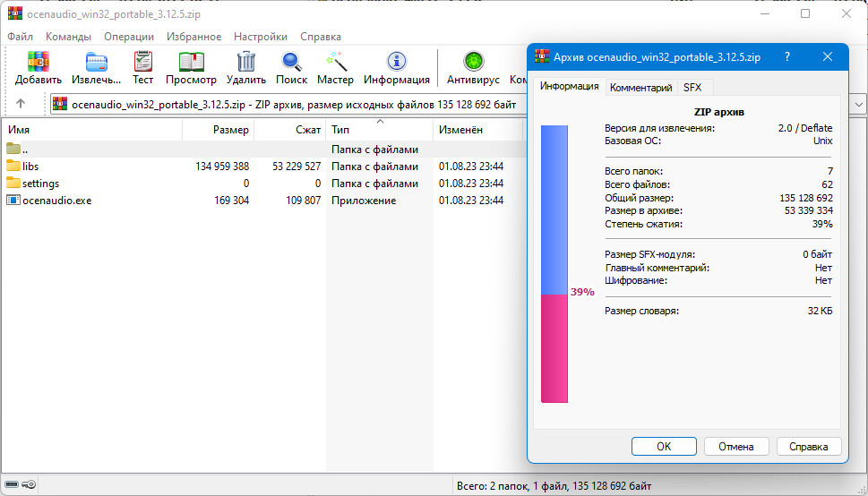Click libs size value 134 959 388
This screenshot has width=868, height=496.
tap(222, 166)
